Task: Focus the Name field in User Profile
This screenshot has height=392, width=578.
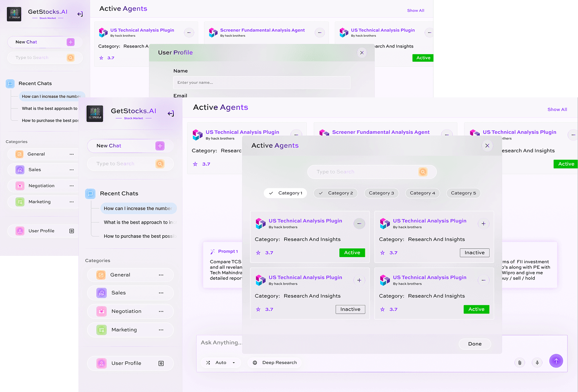Action: coord(262,83)
